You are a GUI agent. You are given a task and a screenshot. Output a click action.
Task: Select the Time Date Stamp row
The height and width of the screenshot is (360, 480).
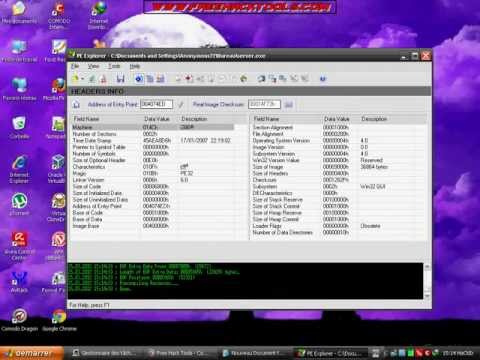(x=153, y=140)
